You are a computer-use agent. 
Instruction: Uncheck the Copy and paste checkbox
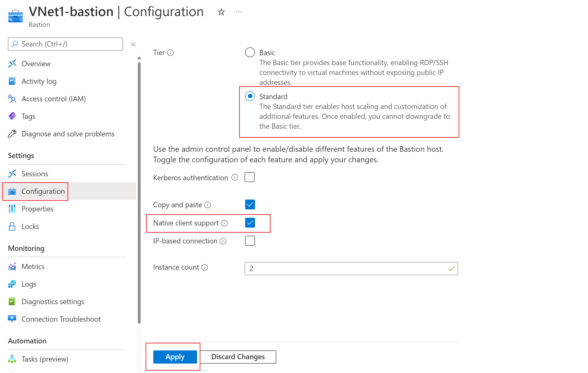click(250, 205)
